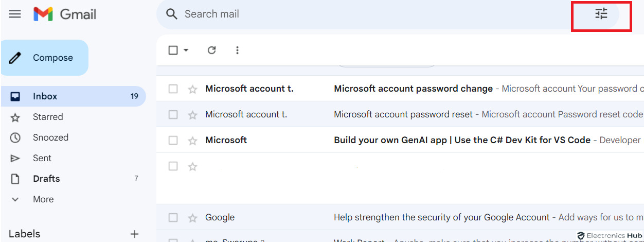Refresh the inbox
Image resolution: width=644 pixels, height=242 pixels.
pyautogui.click(x=211, y=50)
